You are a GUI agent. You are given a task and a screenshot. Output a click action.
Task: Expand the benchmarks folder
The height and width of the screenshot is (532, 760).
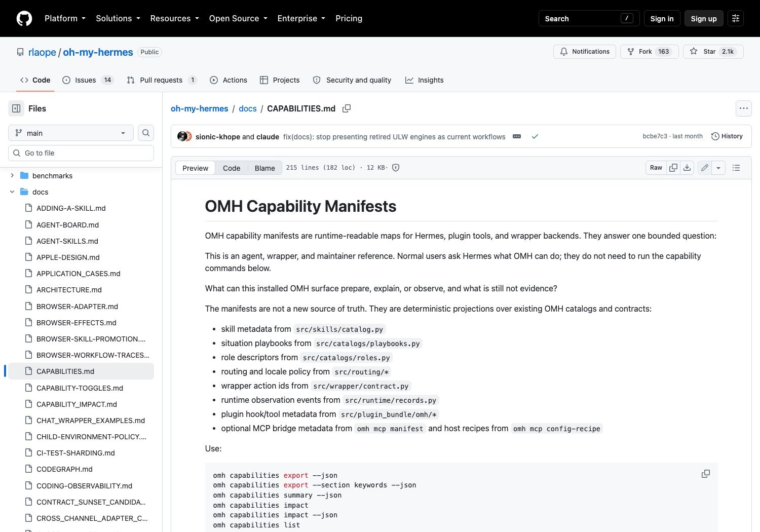(x=12, y=175)
